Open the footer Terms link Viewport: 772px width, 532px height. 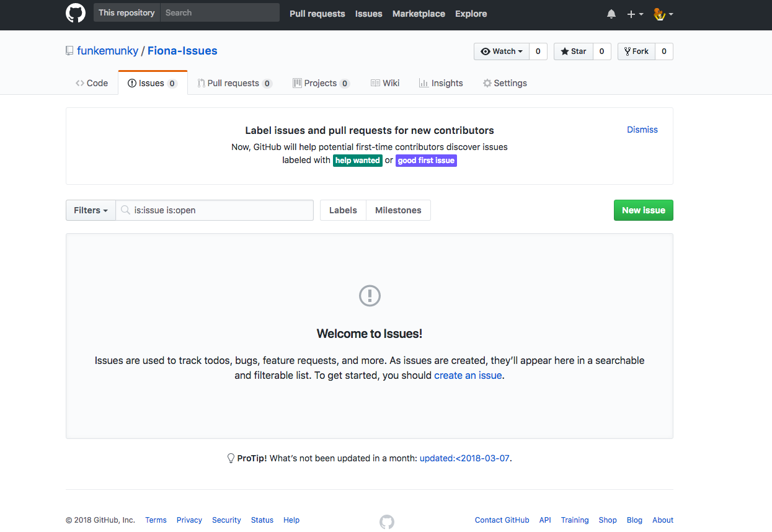pos(156,520)
